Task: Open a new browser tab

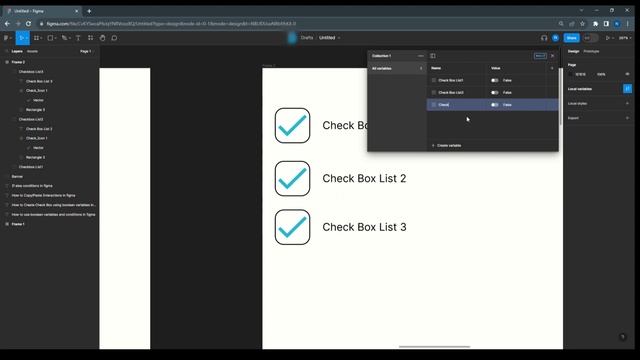Action: [x=89, y=11]
